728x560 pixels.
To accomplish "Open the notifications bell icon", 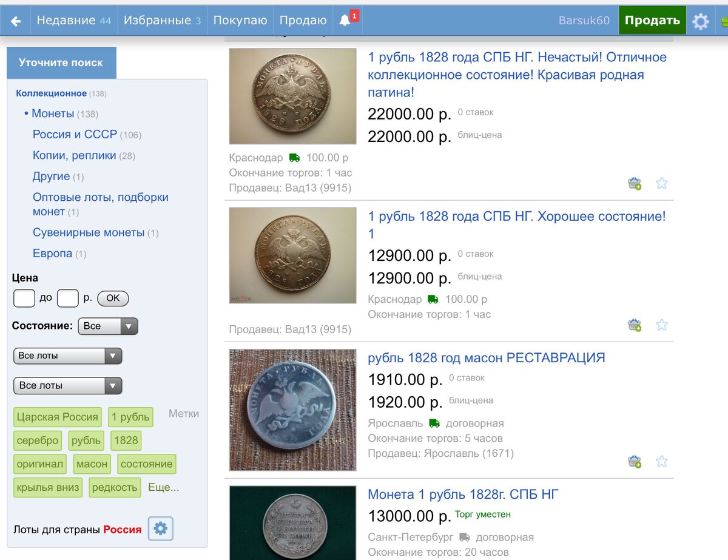I will click(345, 20).
